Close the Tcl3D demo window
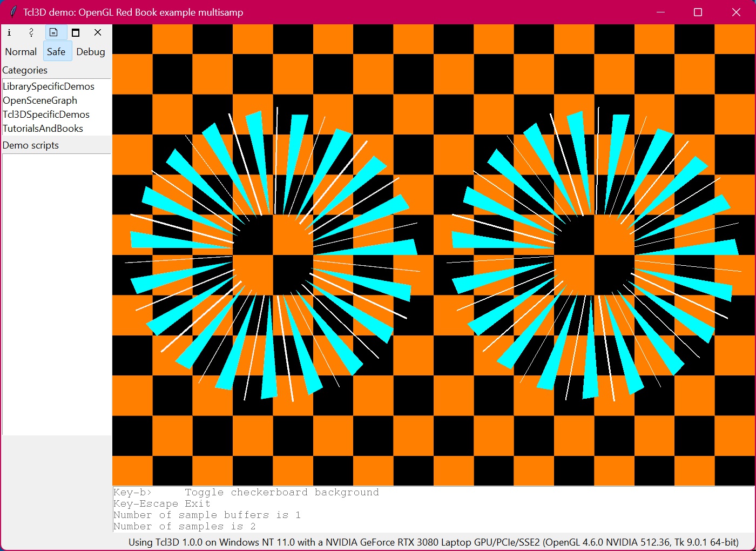Viewport: 756px width, 551px height. [x=736, y=12]
